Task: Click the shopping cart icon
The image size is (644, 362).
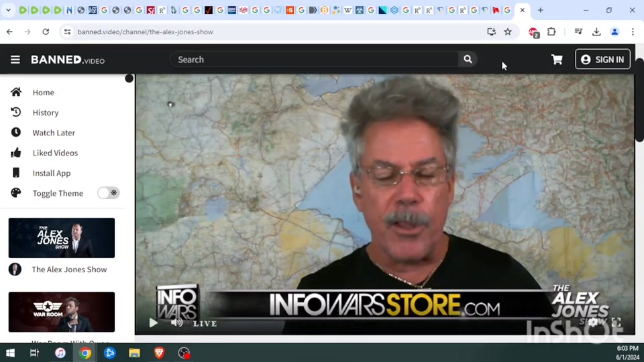Action: pyautogui.click(x=557, y=60)
